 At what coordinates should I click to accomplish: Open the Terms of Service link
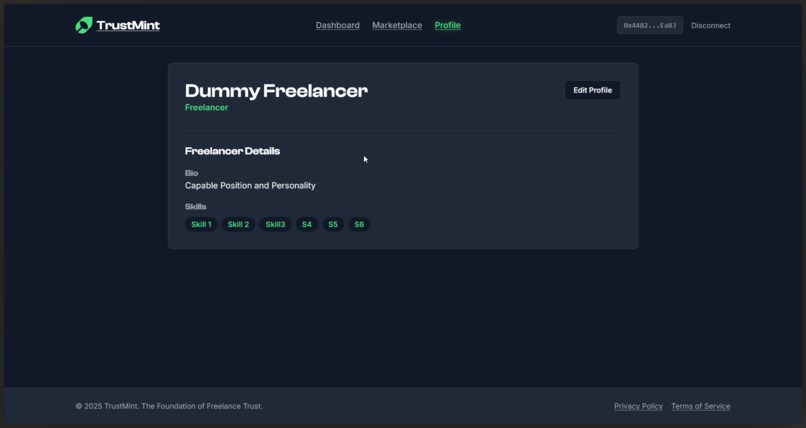701,406
